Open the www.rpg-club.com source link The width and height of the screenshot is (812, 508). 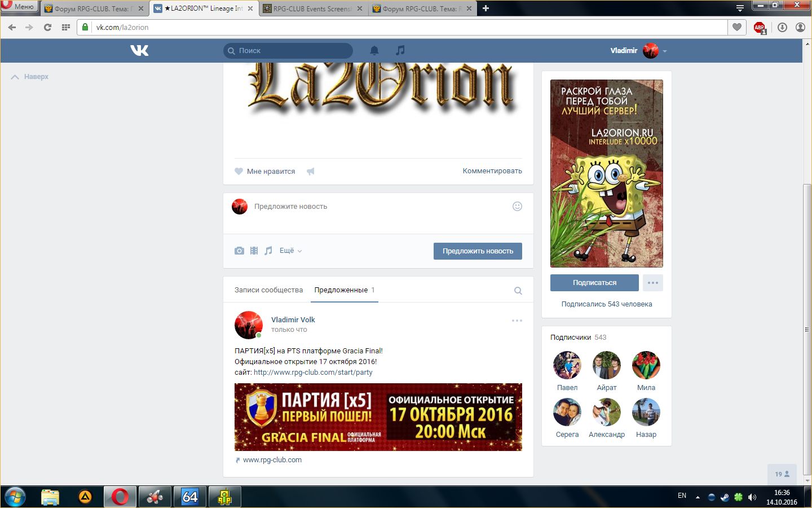272,460
